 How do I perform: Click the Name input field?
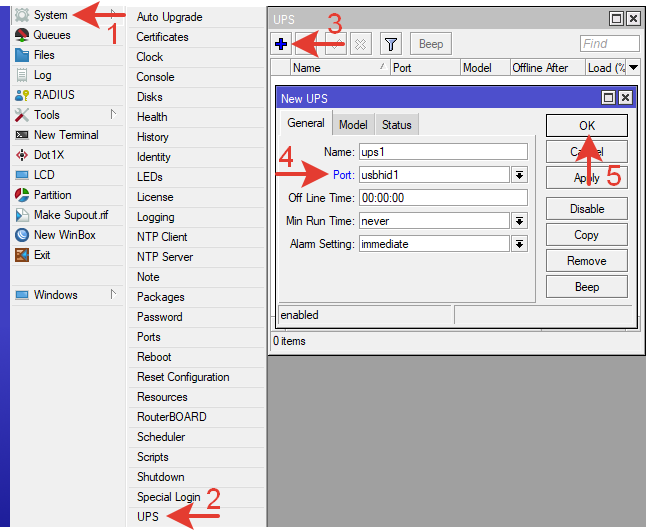point(443,152)
